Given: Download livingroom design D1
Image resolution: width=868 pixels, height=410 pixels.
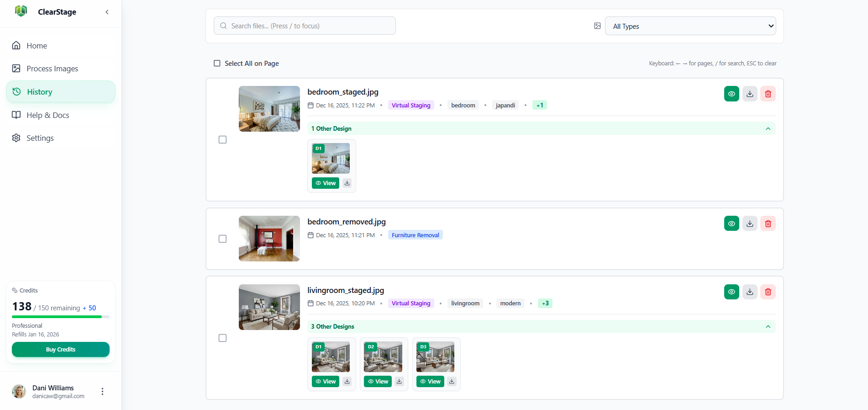Looking at the screenshot, I should [347, 381].
